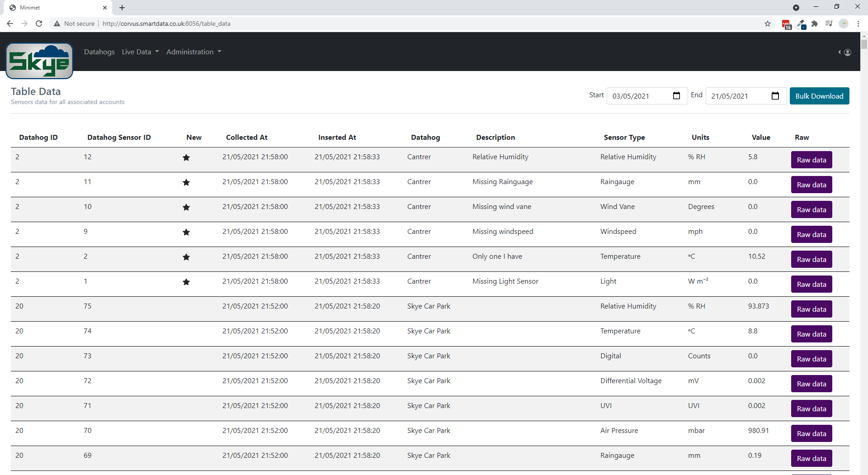Open Raw data for the Air Pressure row

[811, 433]
